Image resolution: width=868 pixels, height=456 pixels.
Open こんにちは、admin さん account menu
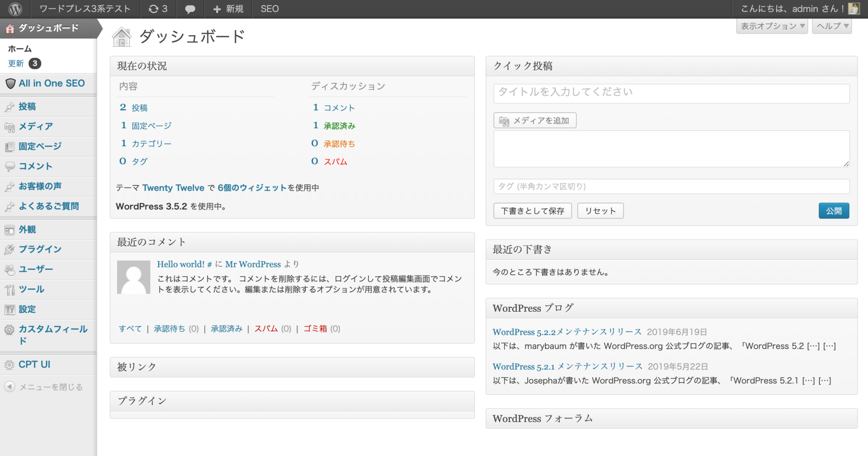coord(800,9)
